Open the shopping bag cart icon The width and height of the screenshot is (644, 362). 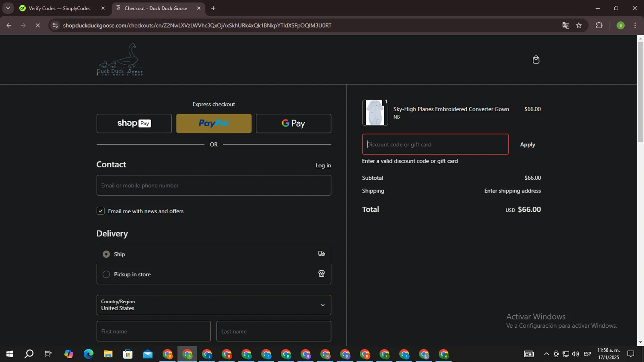536,60
